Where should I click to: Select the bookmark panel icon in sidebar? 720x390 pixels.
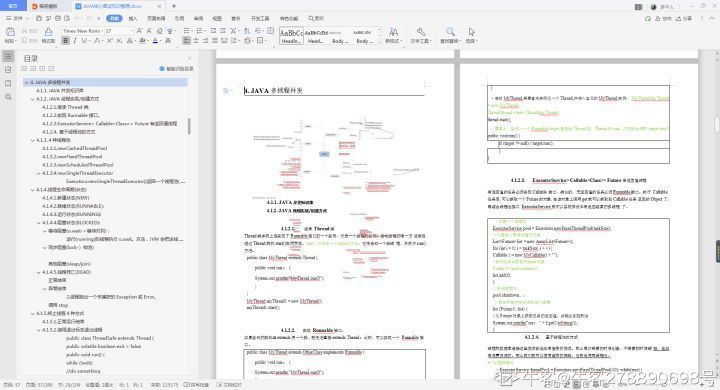tap(8, 83)
